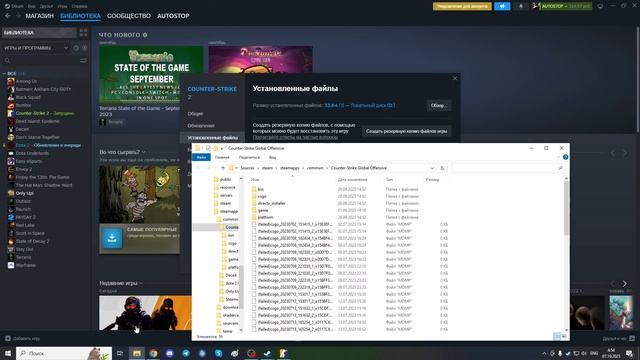Screen dimensions: 640x360
Task: Select Installed Files in CS2 properties
Action: tap(213, 138)
